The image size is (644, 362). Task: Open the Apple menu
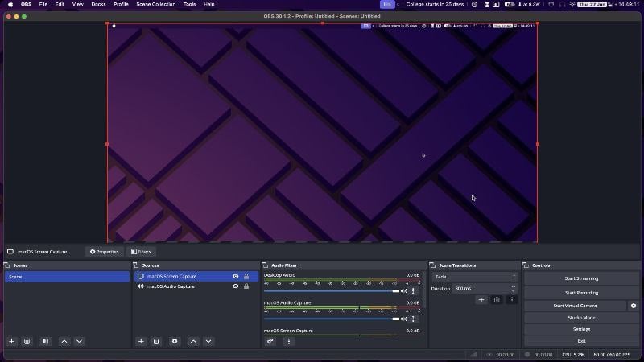(x=10, y=4)
